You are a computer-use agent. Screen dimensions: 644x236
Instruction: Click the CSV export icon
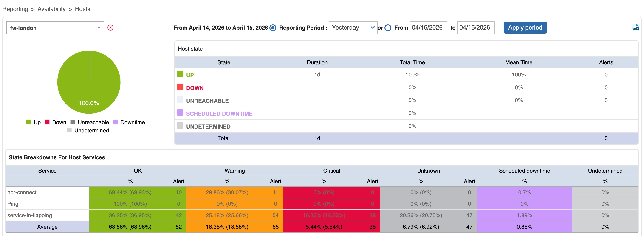[635, 28]
